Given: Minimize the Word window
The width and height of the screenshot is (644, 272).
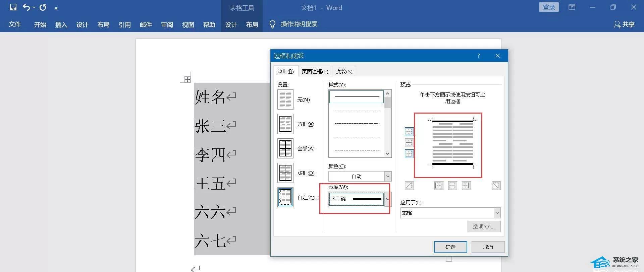Looking at the screenshot, I should coord(593,7).
